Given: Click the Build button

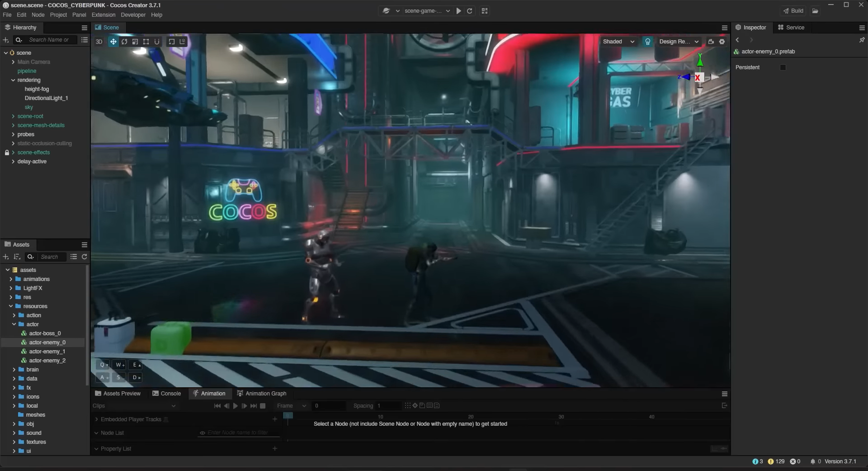Looking at the screenshot, I should tap(793, 11).
